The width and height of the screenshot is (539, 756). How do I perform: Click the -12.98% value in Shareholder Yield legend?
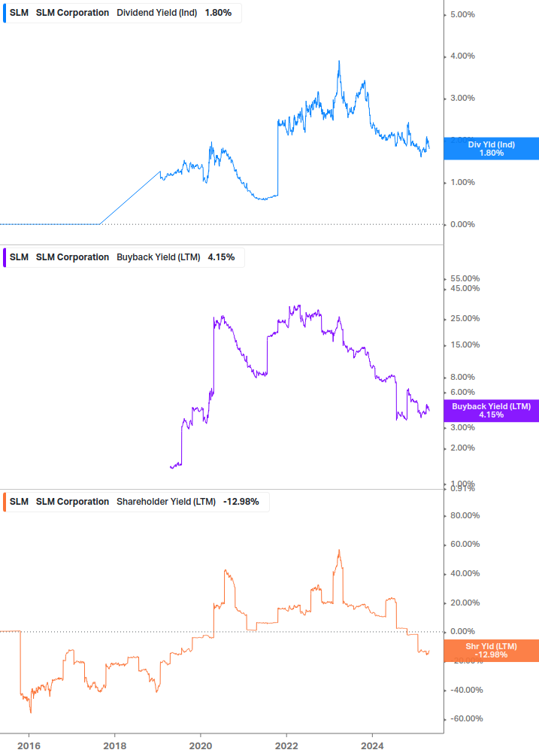[241, 502]
